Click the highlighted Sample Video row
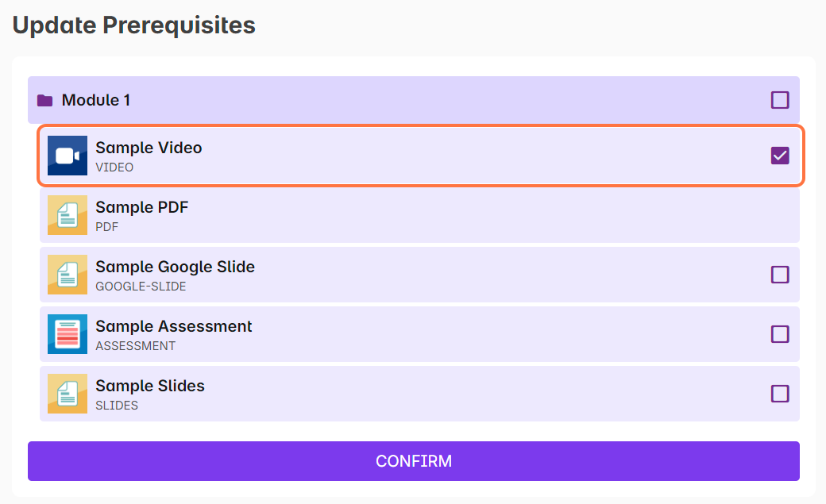 (413, 156)
